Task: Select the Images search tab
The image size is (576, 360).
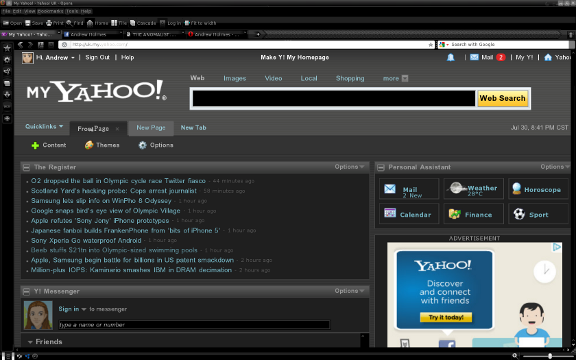Action: coord(235,78)
